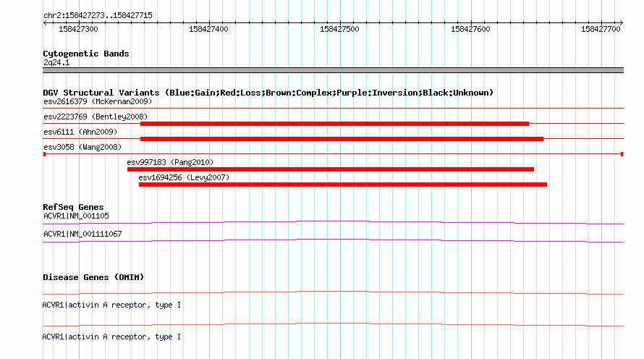The image size is (644, 359).
Task: Open variant esv2616379 (McKernan2009) label
Action: click(x=98, y=101)
